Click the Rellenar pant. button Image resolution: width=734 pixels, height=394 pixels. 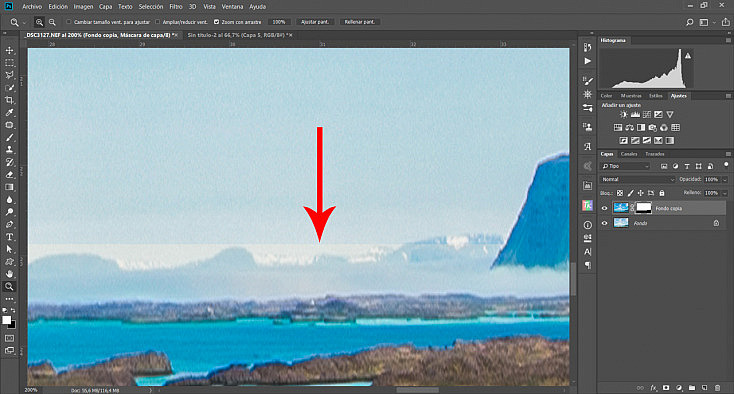(x=360, y=22)
